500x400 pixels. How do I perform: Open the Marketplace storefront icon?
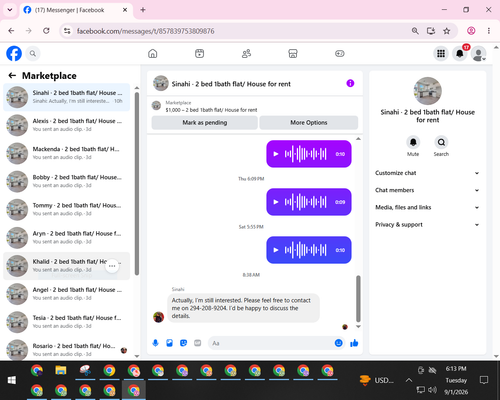[x=293, y=53]
